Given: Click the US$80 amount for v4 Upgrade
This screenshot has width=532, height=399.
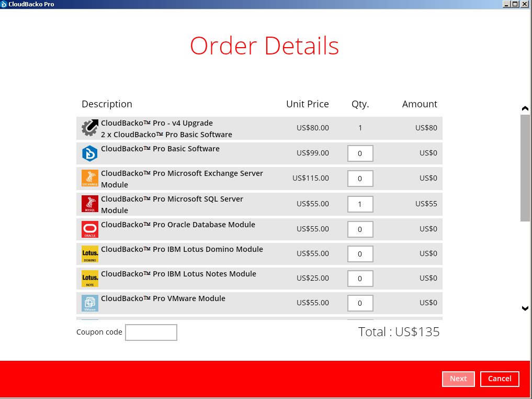Looking at the screenshot, I should point(426,128).
